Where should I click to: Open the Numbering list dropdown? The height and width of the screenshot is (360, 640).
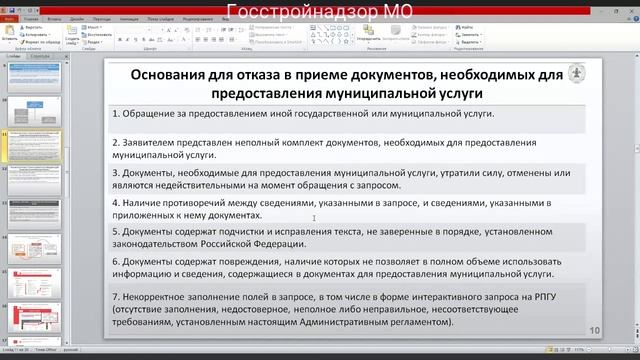(210, 30)
